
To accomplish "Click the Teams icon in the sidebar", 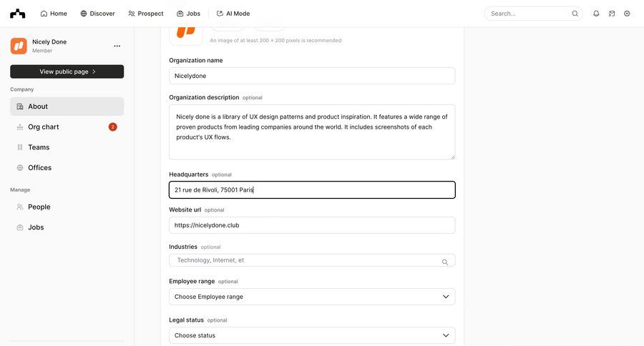I will 20,147.
